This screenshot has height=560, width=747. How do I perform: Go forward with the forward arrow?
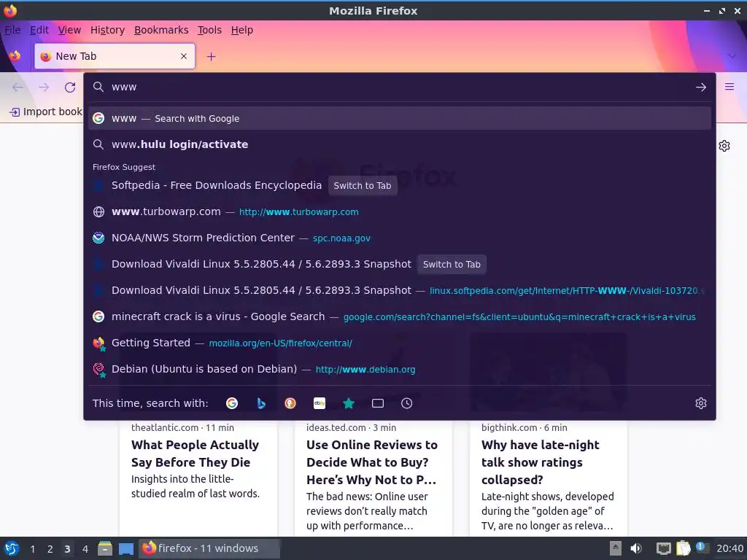pos(44,87)
